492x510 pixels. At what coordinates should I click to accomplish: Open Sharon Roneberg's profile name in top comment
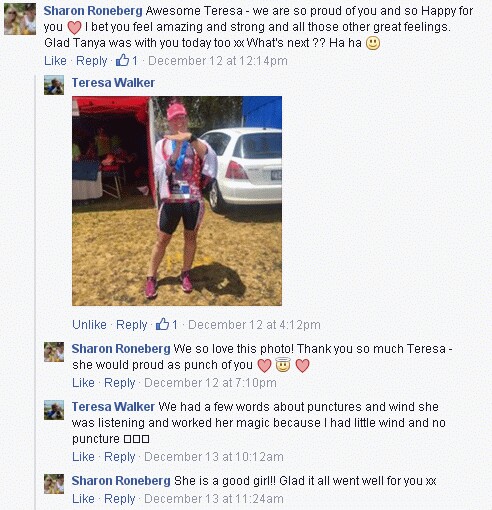(x=93, y=11)
